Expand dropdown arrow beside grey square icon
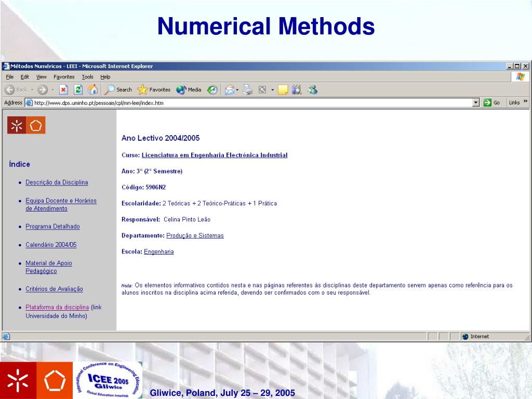The height and width of the screenshot is (399, 532). (272, 90)
